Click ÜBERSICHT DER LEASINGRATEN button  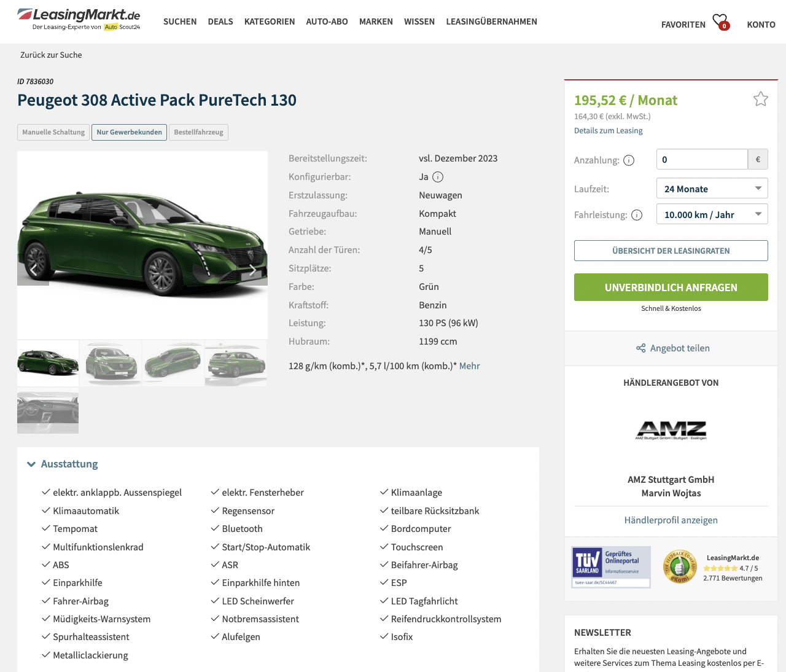(671, 251)
